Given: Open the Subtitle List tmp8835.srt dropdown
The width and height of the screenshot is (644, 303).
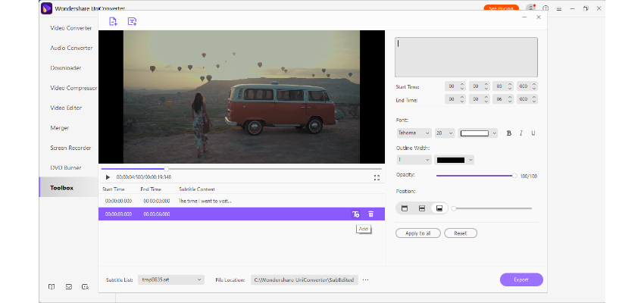Looking at the screenshot, I should (x=171, y=280).
